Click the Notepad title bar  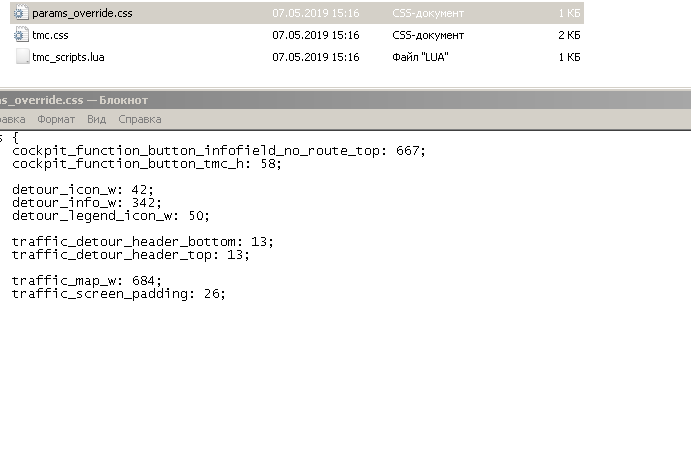pos(346,100)
